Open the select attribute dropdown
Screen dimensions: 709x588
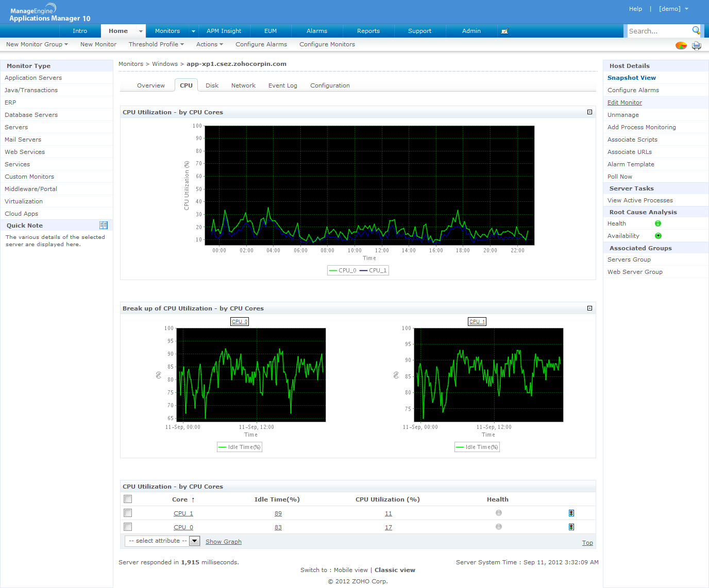tap(194, 541)
